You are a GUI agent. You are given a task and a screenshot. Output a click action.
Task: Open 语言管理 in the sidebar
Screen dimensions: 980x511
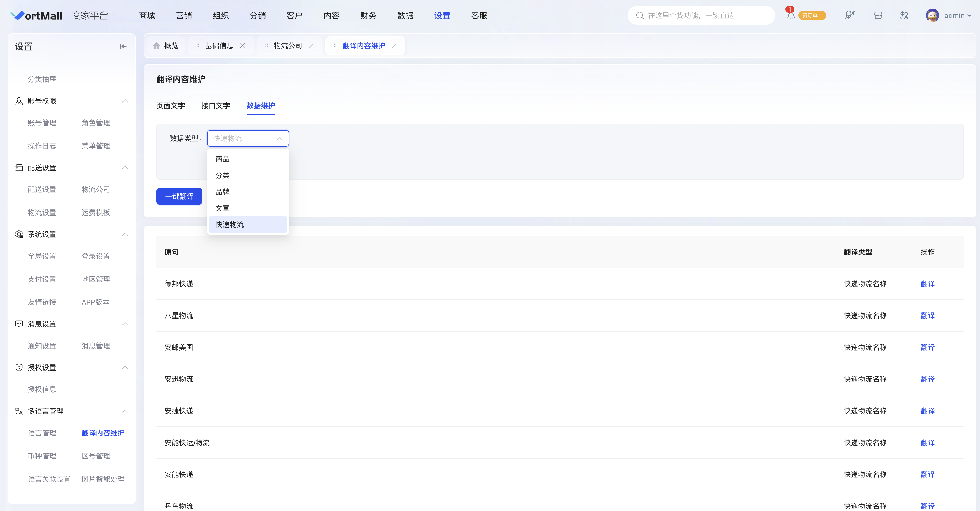(42, 433)
